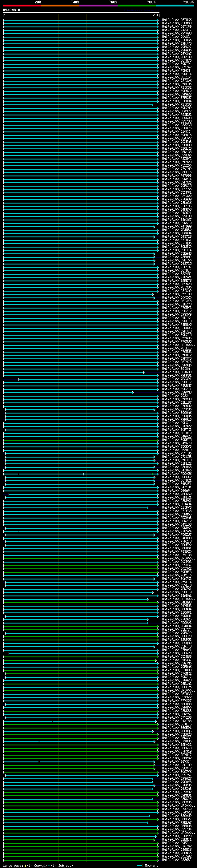Viewport: 197px width, 868px height.
Task: Open hit UniRef100_A3RM03
Action: (x=177, y=23)
